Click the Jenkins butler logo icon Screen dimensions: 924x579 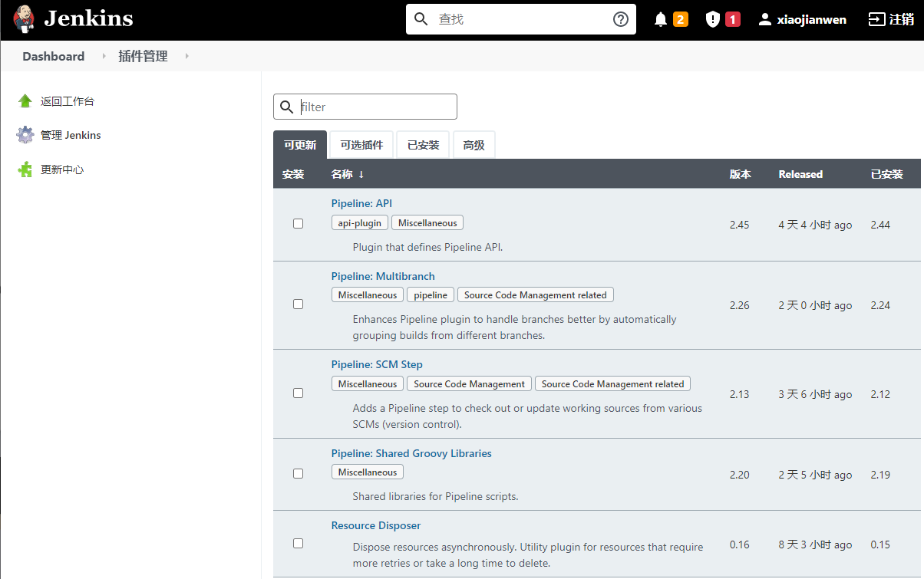point(24,18)
